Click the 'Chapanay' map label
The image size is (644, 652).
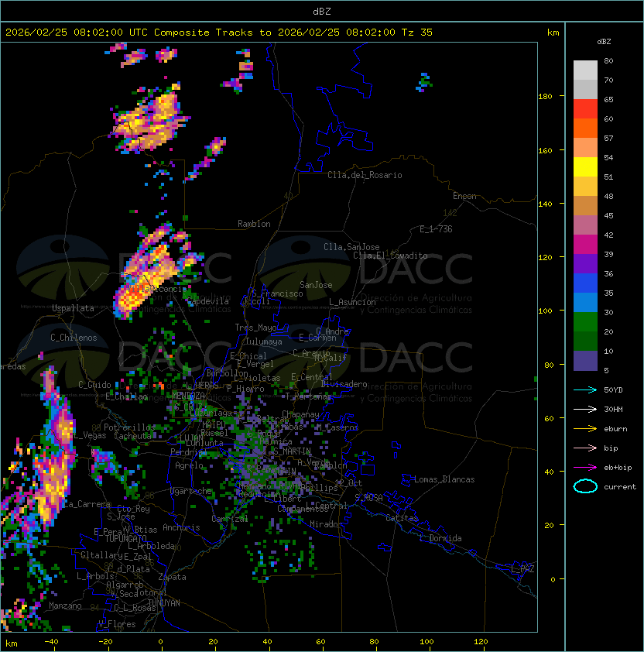pos(300,414)
